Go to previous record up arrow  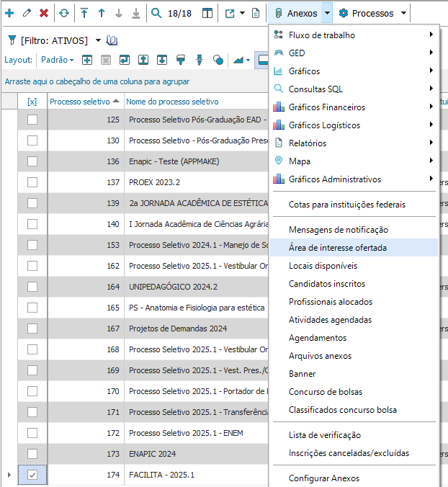click(102, 13)
